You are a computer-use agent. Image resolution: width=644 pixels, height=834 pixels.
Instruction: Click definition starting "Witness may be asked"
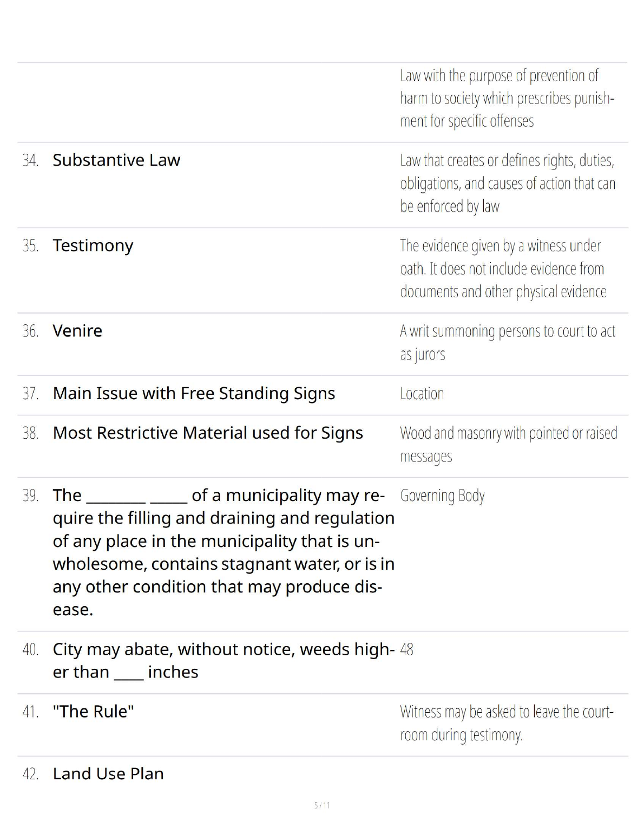507,723
